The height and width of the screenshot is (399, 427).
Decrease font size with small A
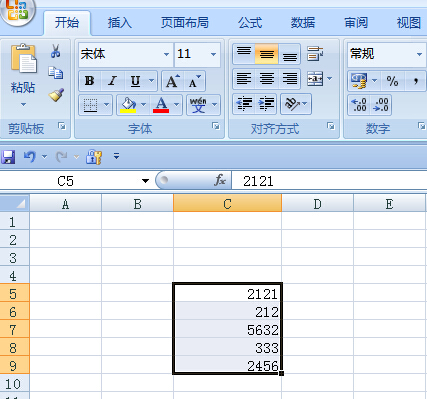(194, 81)
